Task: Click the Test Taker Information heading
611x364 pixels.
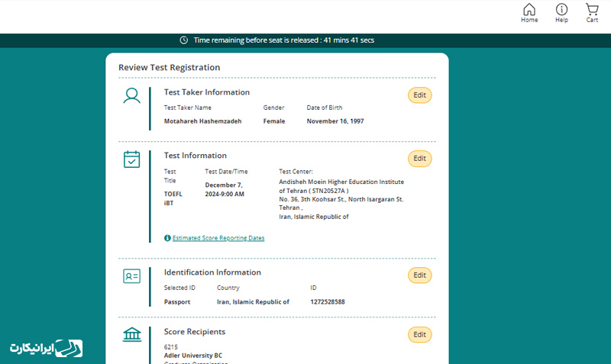Action: (x=206, y=92)
